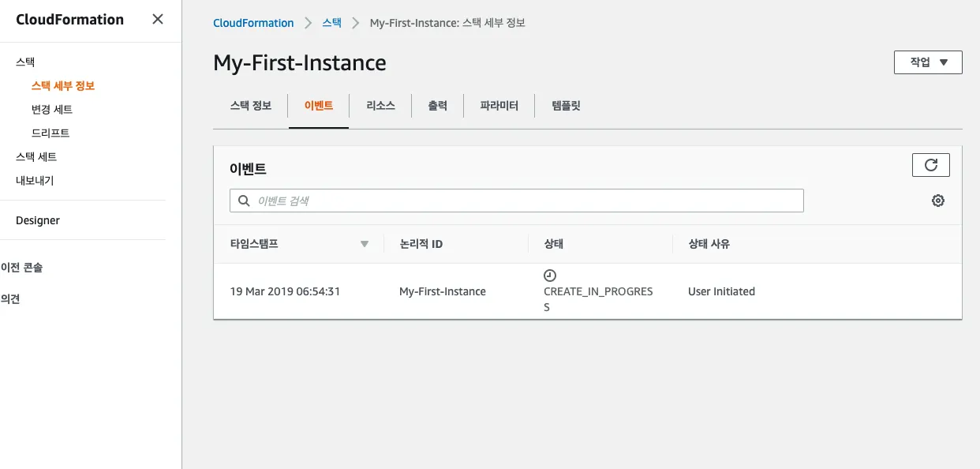Go to 스택 세트 in sidebar
This screenshot has height=469, width=980.
36,156
